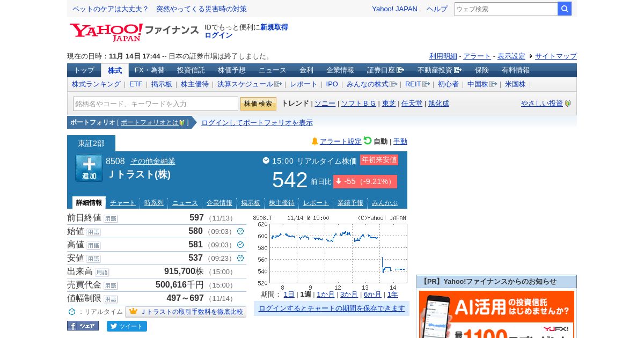
Task: Click the alert bell icon
Action: (x=315, y=141)
